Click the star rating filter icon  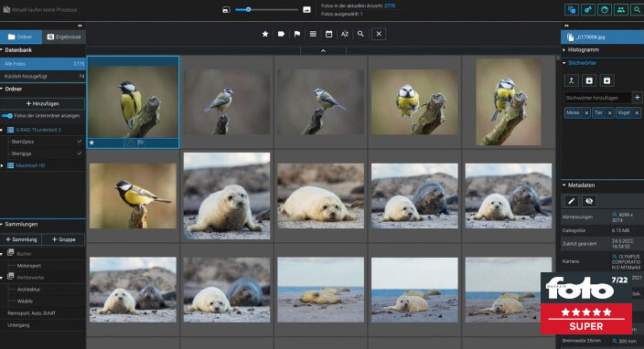tap(265, 34)
